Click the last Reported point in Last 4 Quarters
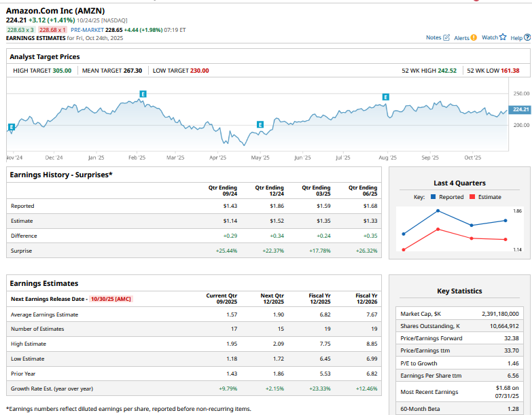The height and width of the screenshot is (415, 532). coord(506,220)
